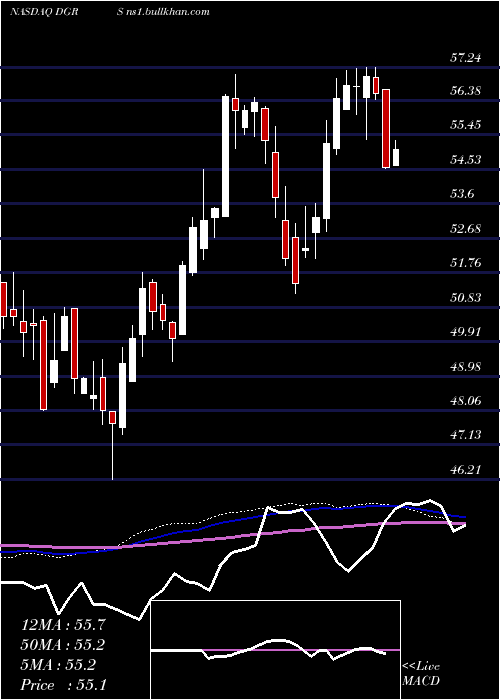Click the 12MA : 55.7 readout
This screenshot has height=700, width=500.
(x=64, y=625)
